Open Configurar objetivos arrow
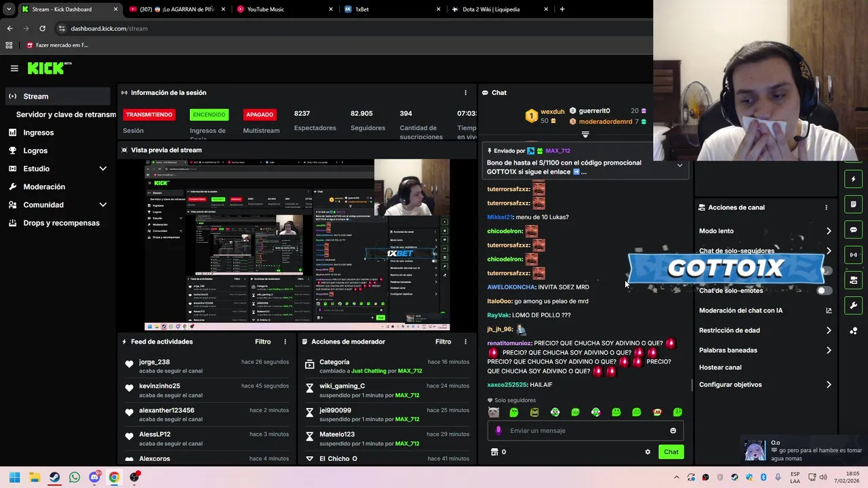Screen dimensions: 868x488 pos(829,385)
